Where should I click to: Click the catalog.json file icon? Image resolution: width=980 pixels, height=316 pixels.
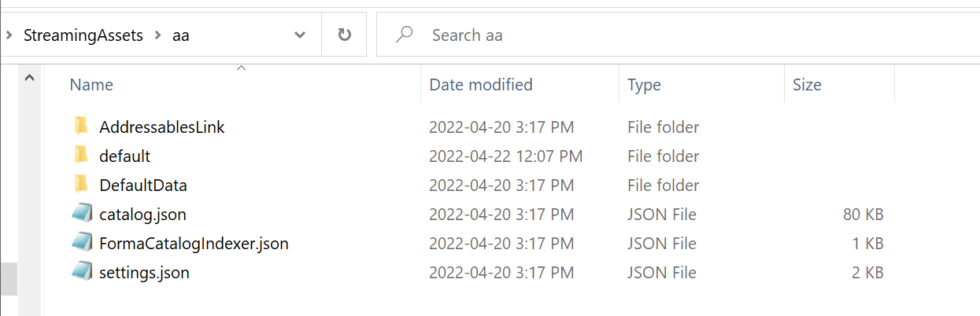click(x=82, y=214)
